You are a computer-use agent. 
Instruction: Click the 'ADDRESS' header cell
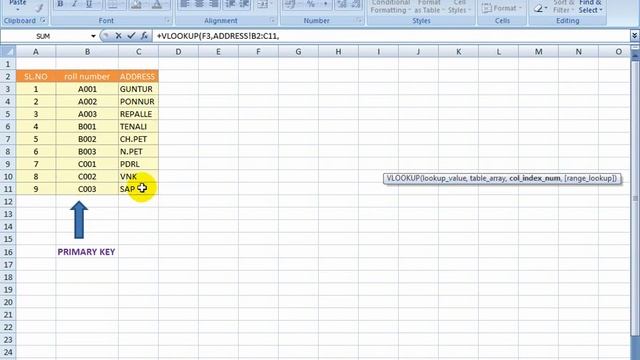pos(138,76)
